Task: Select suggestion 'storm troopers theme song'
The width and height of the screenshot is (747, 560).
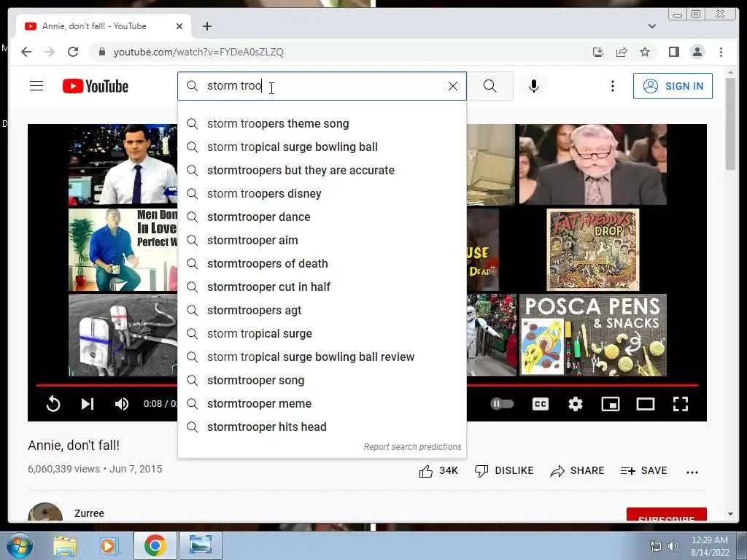Action: (x=322, y=124)
